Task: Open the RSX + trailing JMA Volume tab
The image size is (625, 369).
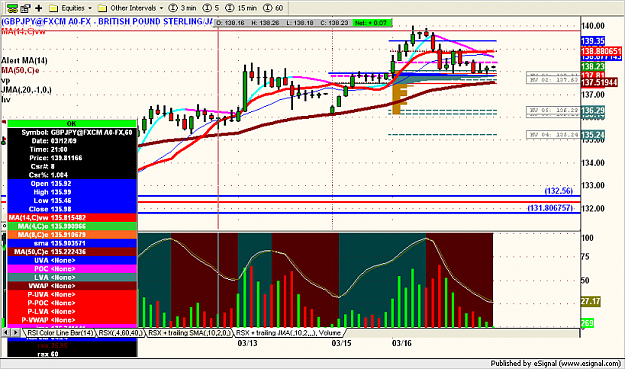Action: pyautogui.click(x=288, y=333)
